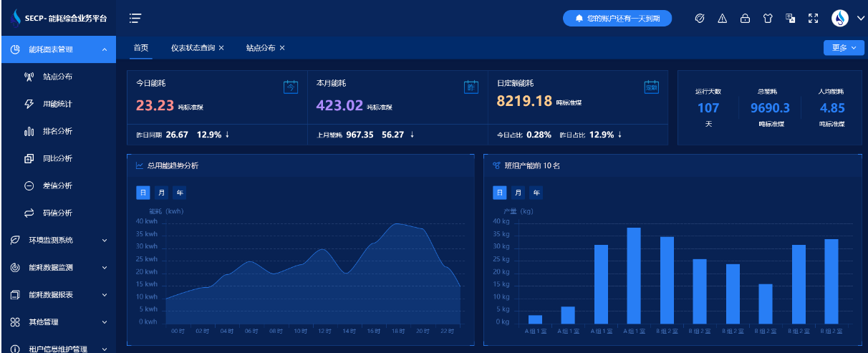Click the warning triangle icon in header
The height and width of the screenshot is (353, 868).
point(723,19)
